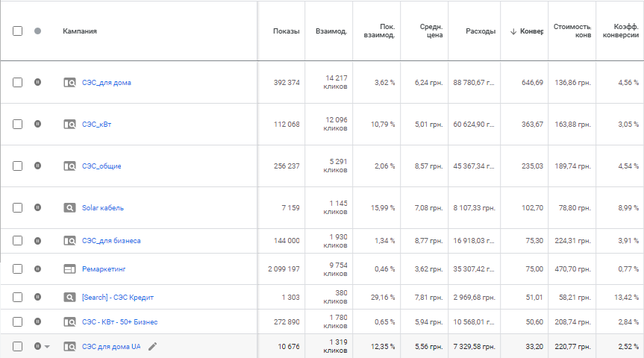Check the box for the СЭС_для дома row
This screenshot has height=358, width=644.
tap(17, 82)
